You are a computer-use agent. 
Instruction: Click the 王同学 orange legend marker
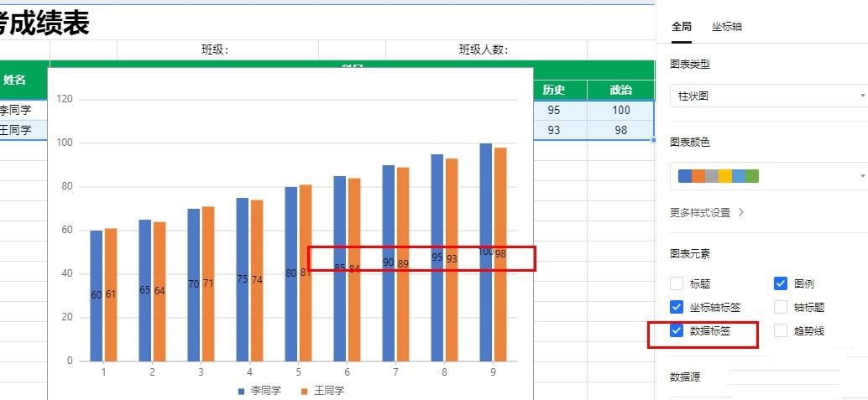[x=305, y=391]
